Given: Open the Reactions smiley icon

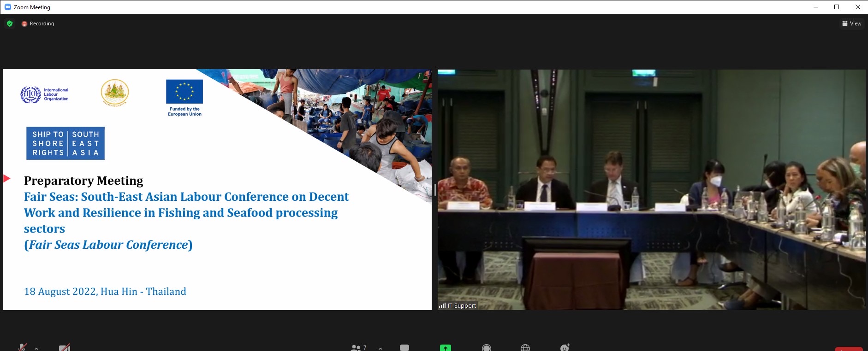Looking at the screenshot, I should coord(565,348).
